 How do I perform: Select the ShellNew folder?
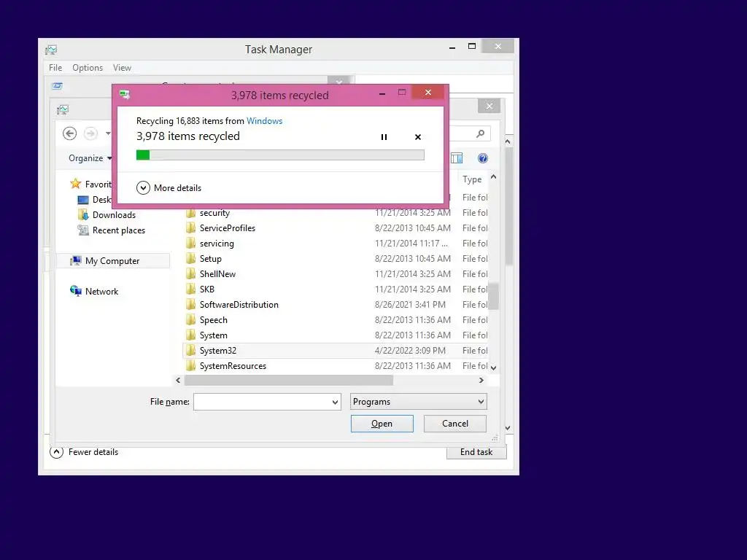(x=217, y=274)
